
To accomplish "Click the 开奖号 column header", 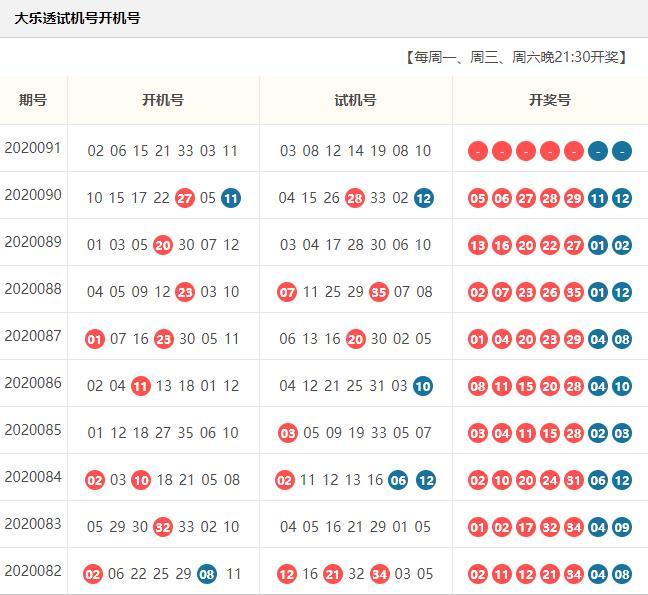I will click(x=550, y=100).
